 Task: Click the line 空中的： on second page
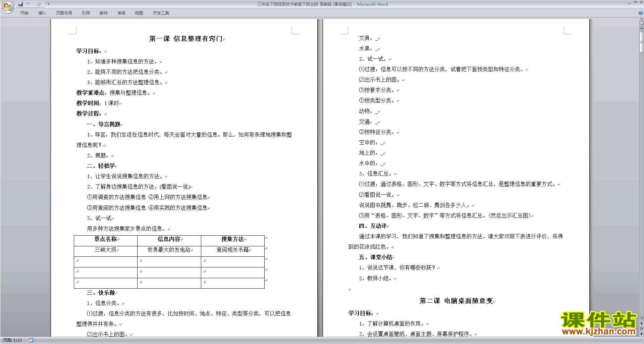click(371, 142)
